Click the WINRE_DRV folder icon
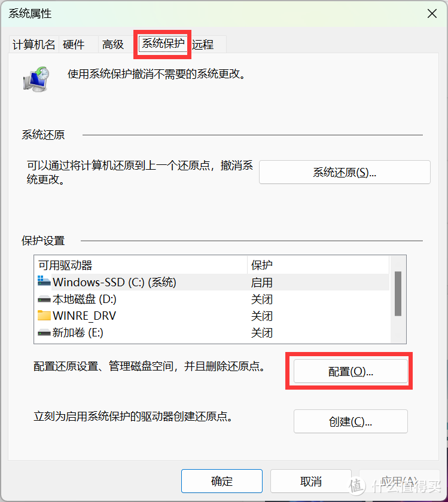This screenshot has width=448, height=502. [44, 316]
